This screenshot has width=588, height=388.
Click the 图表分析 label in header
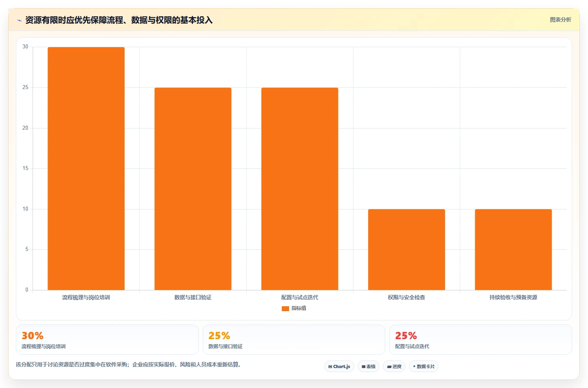(x=560, y=20)
